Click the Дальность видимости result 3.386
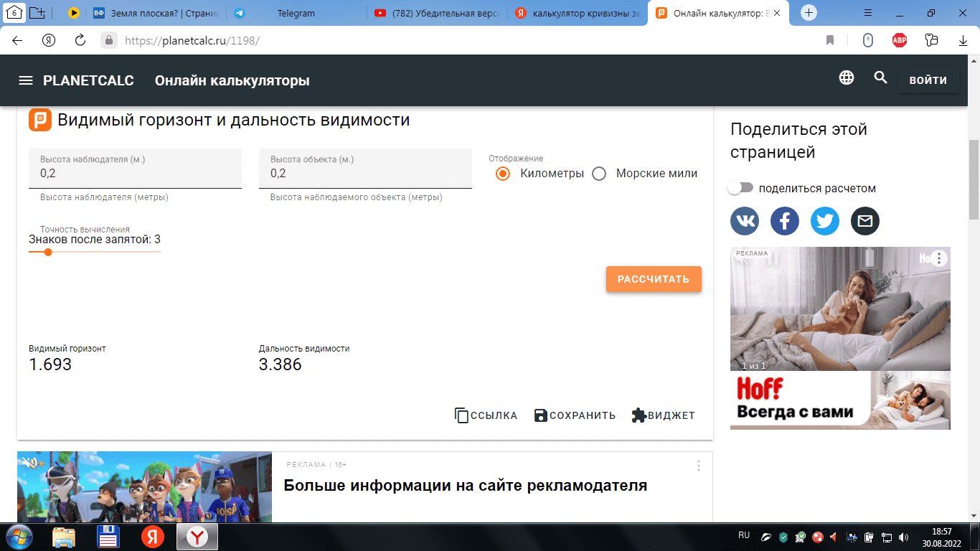980x551 pixels. 281,364
